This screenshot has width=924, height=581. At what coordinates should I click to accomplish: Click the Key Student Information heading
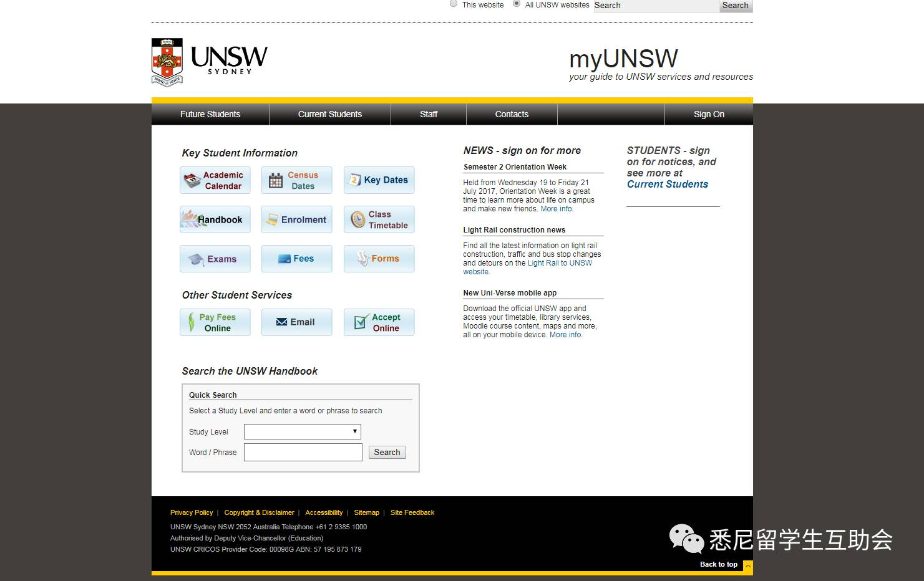pyautogui.click(x=240, y=153)
